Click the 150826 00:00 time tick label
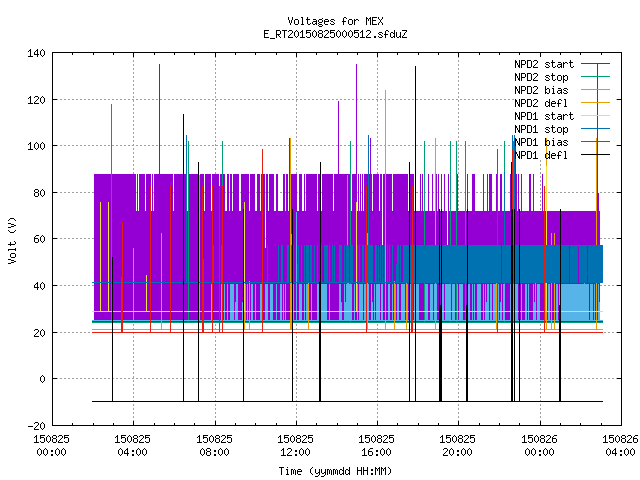 (539, 446)
